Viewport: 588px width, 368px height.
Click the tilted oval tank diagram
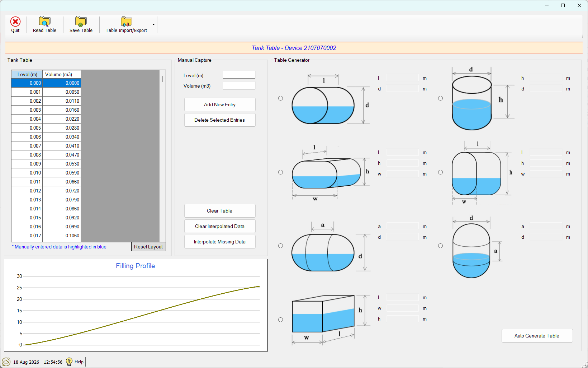331,172
